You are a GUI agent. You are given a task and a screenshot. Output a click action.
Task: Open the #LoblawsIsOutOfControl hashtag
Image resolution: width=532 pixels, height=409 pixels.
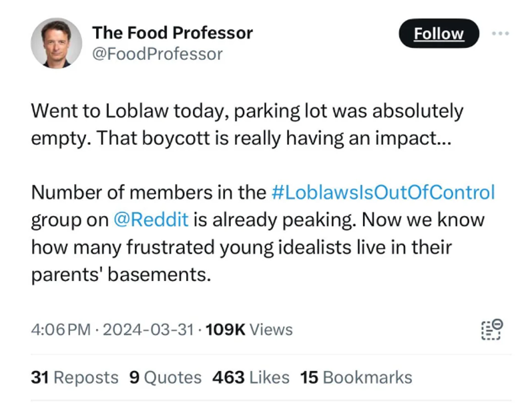click(x=383, y=192)
